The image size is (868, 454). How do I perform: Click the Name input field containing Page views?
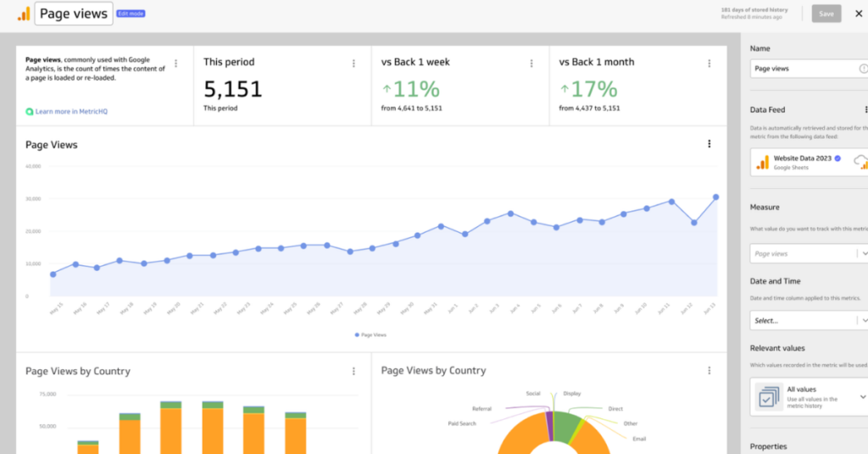coord(809,69)
